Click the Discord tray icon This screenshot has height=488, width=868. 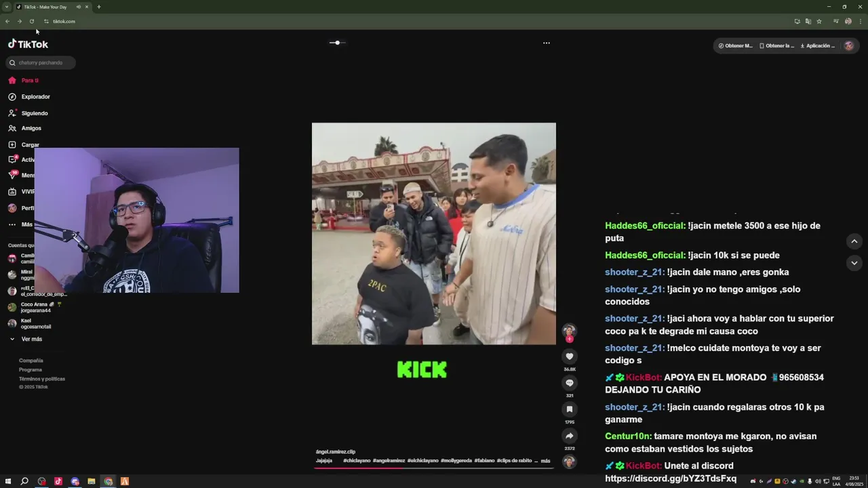tap(753, 481)
